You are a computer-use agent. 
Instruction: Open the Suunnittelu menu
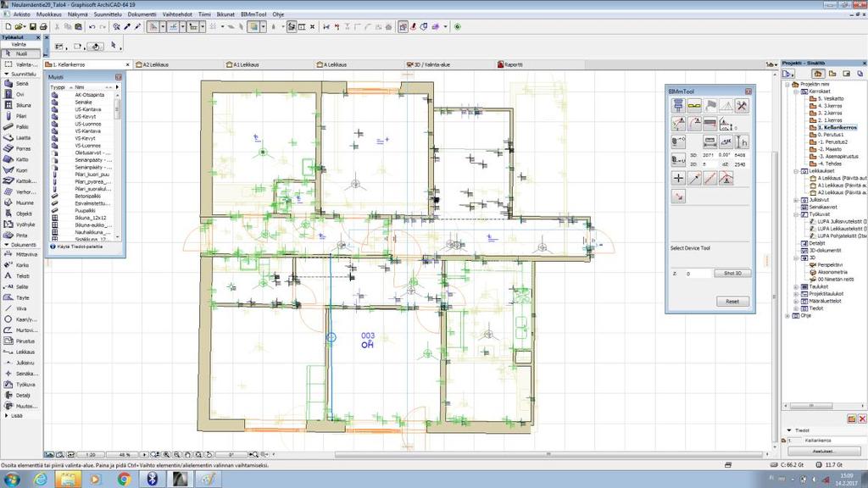[108, 14]
